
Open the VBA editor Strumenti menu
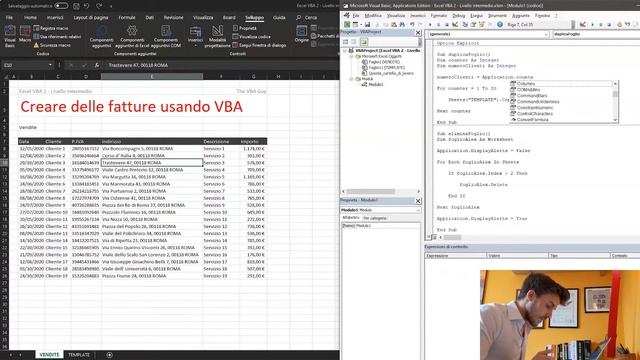tap(497, 16)
